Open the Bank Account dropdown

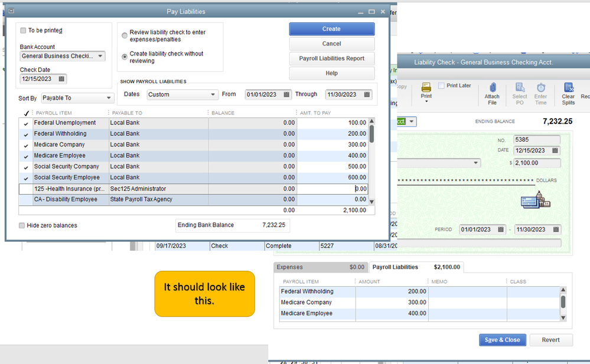[100, 56]
